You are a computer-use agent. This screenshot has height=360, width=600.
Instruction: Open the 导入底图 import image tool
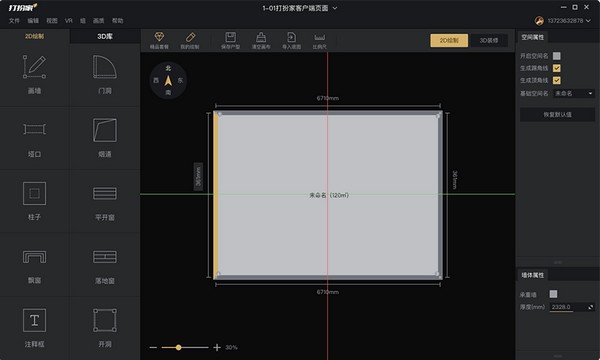pos(292,41)
